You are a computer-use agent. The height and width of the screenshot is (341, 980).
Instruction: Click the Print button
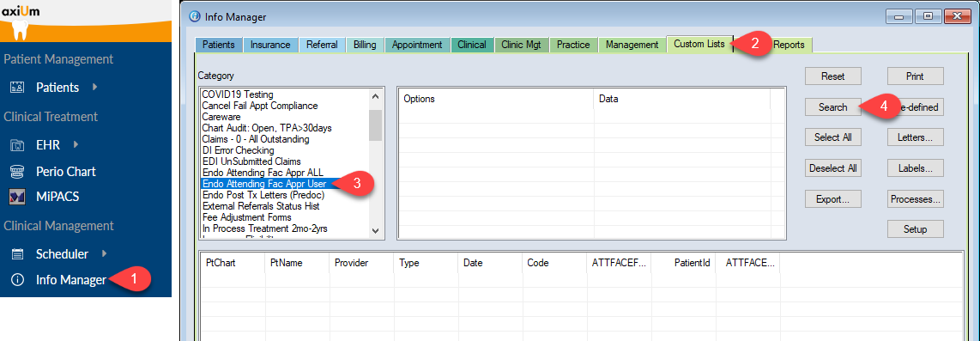tap(915, 76)
